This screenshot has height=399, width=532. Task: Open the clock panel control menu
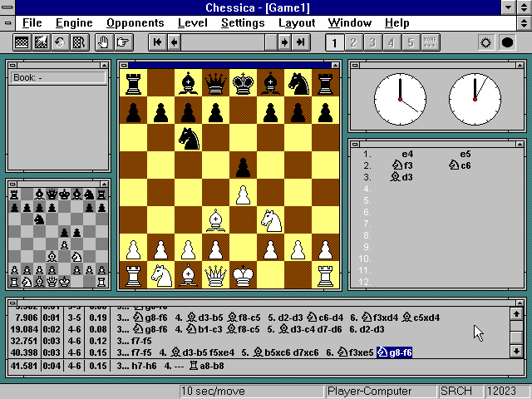[x=355, y=65]
